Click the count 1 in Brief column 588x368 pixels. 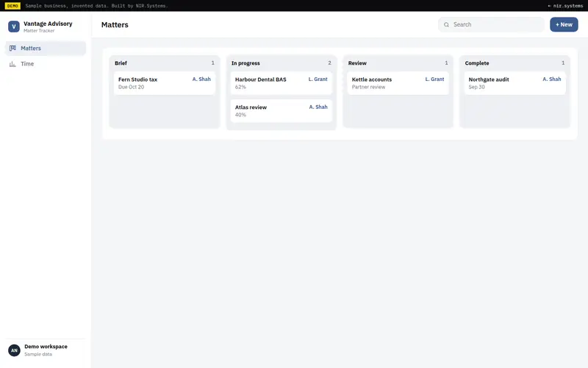(x=213, y=63)
